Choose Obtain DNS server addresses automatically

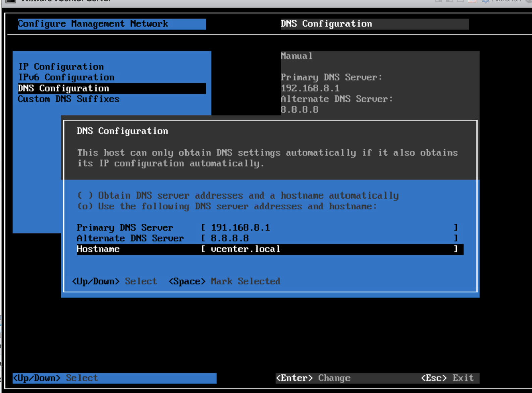(238, 195)
